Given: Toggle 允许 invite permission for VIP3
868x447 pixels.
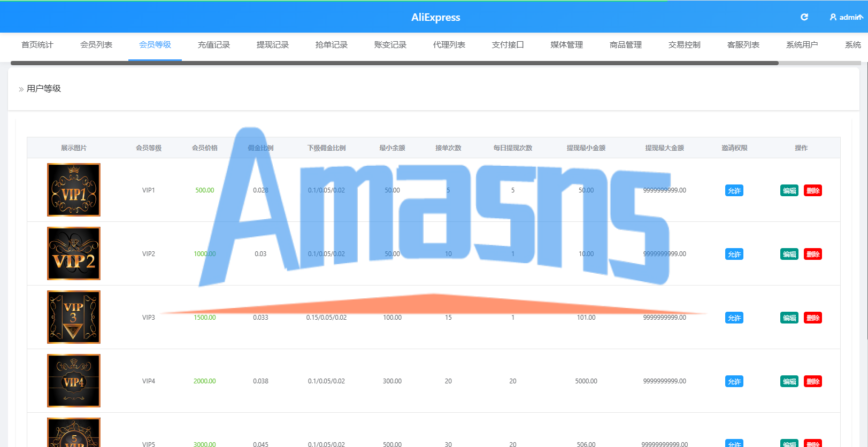Looking at the screenshot, I should 734,318.
